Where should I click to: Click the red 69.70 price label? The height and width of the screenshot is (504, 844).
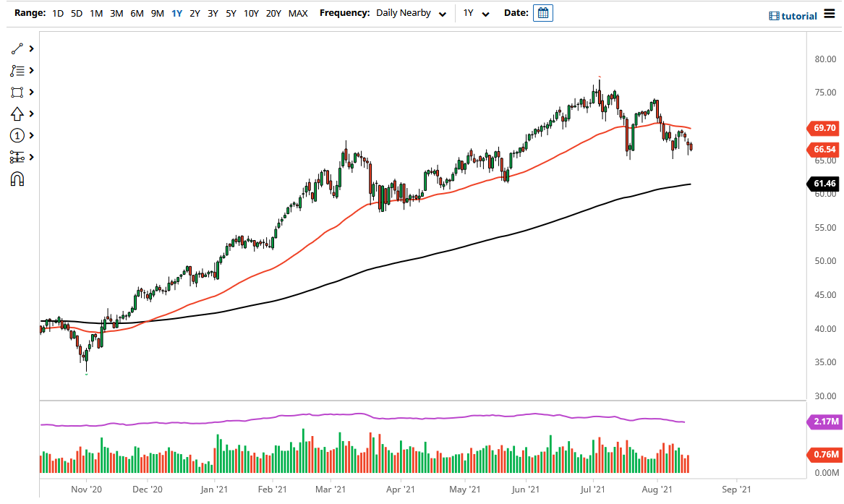[x=824, y=128]
